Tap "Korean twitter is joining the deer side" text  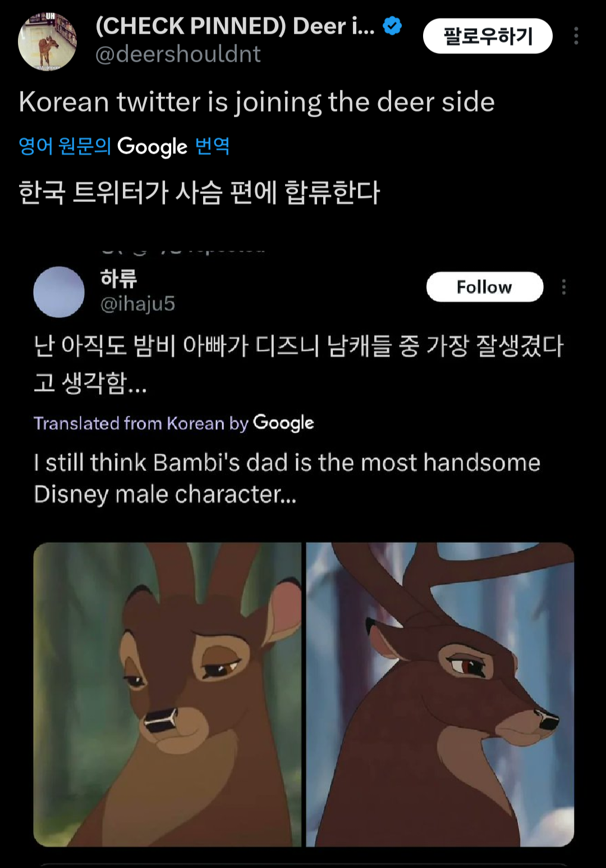click(x=256, y=102)
